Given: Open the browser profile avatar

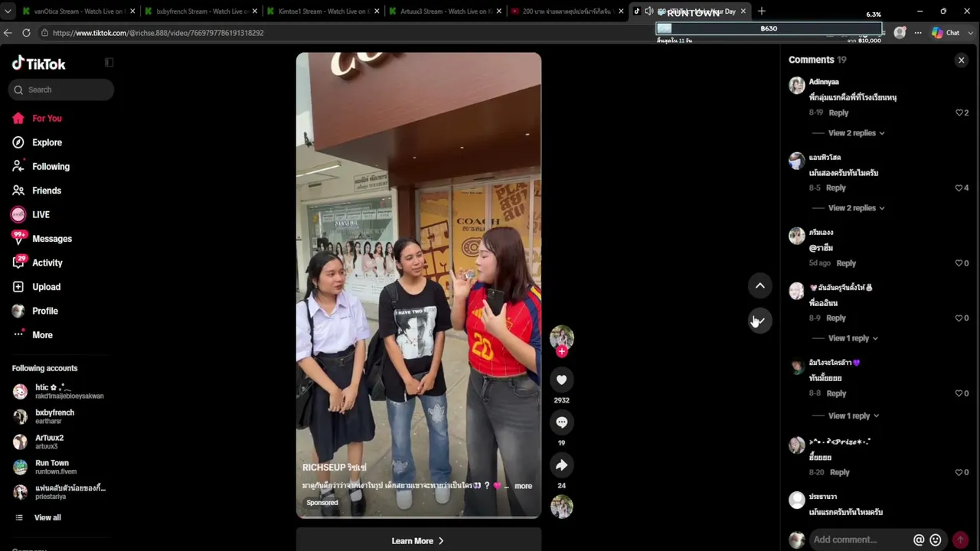Looking at the screenshot, I should (x=900, y=33).
